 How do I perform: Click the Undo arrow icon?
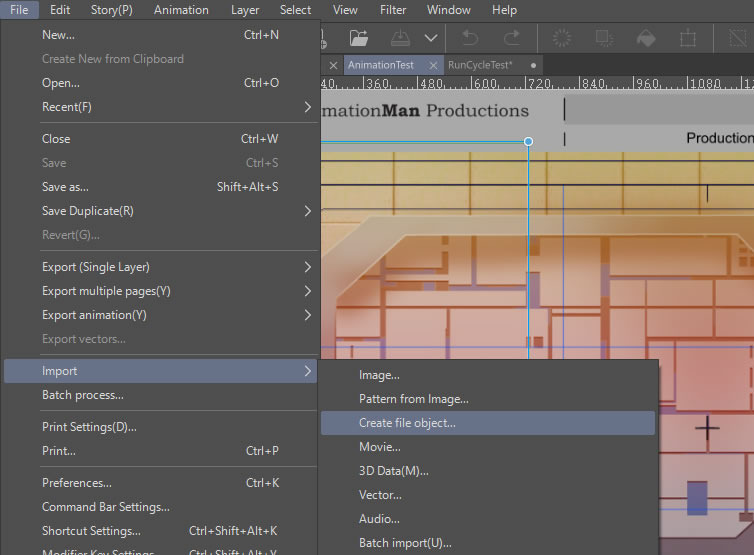(470, 38)
